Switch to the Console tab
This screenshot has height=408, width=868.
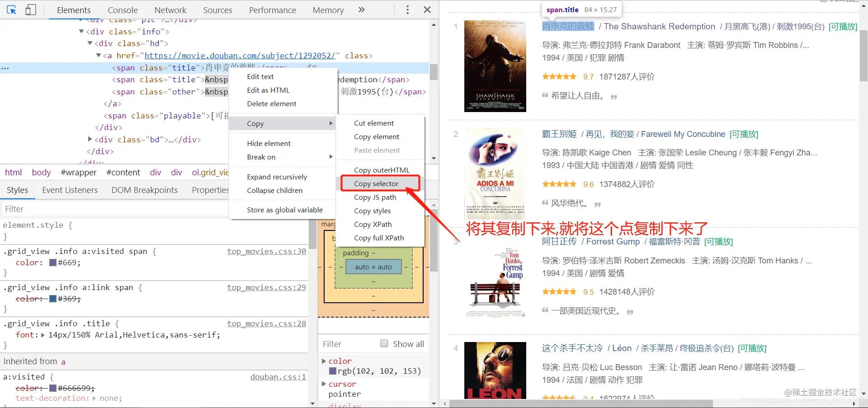click(123, 10)
